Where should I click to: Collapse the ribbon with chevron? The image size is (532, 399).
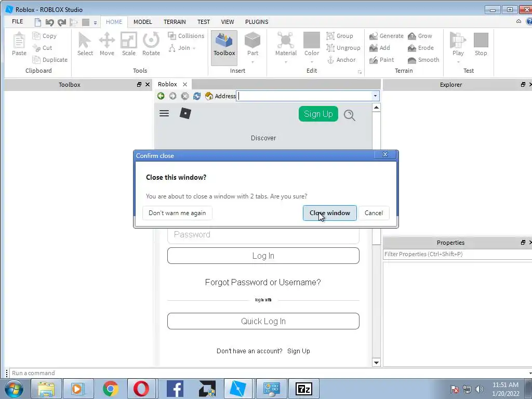pos(518,21)
